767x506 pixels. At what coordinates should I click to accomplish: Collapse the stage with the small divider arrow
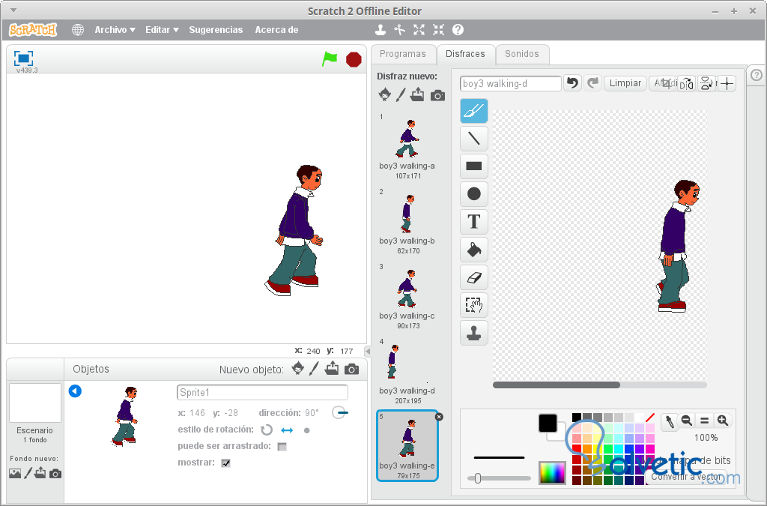[368, 351]
